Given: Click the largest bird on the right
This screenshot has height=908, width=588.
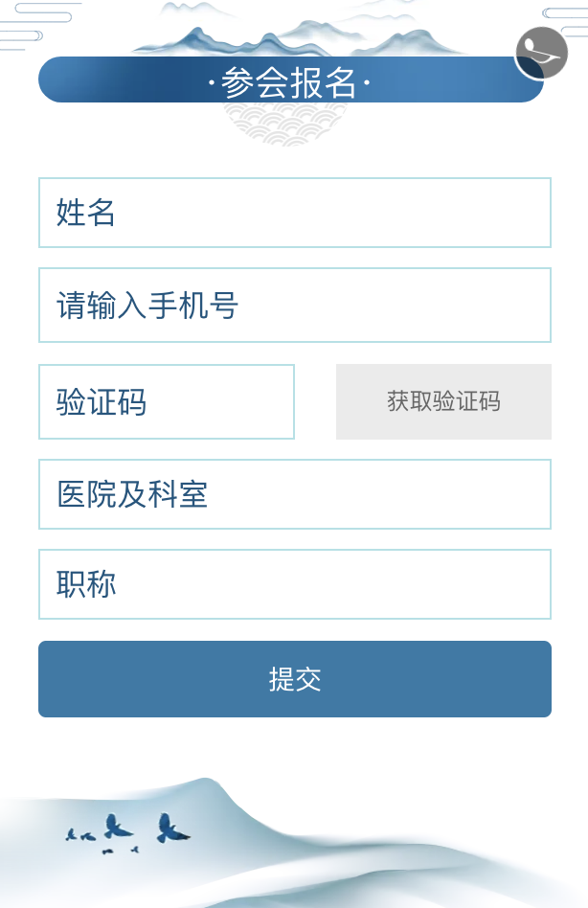Looking at the screenshot, I should (x=172, y=829).
